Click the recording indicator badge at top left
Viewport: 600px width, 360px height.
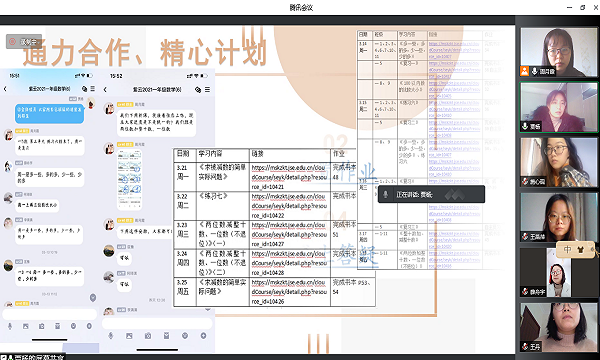click(24, 41)
